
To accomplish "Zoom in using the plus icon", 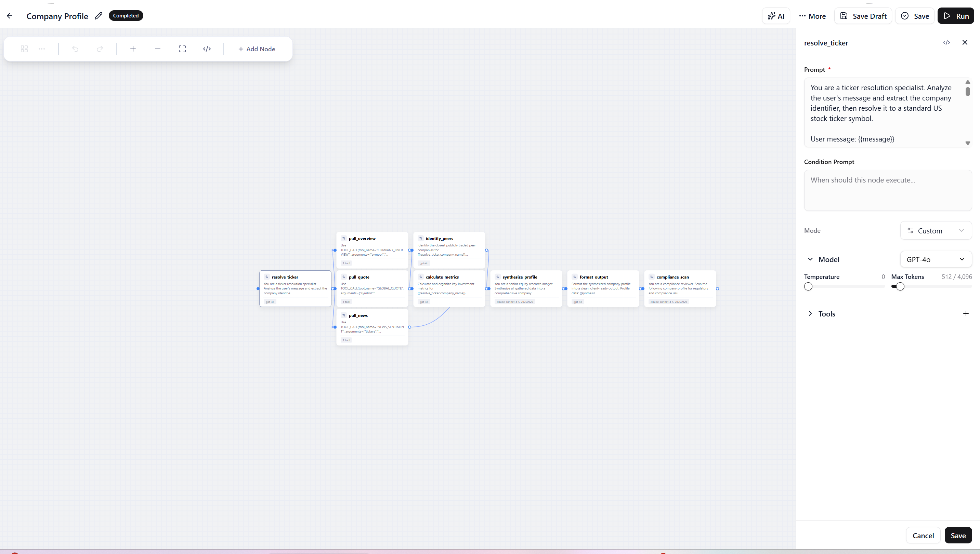I will click(x=133, y=49).
